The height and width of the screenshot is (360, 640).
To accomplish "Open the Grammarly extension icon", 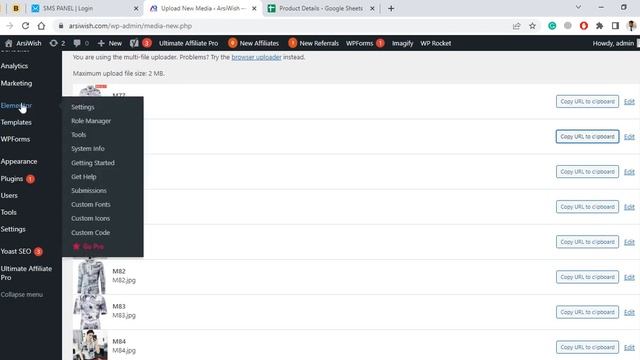I will point(552,26).
